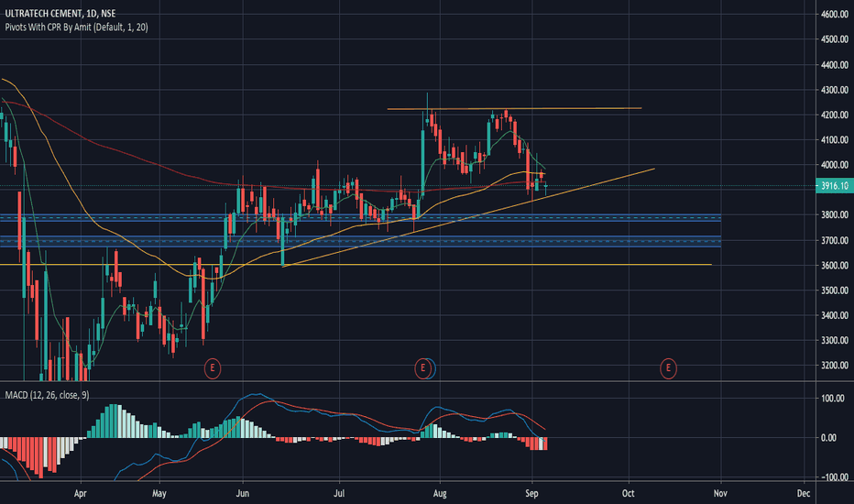854x504 pixels.
Task: Select the ULTRATECH CEMENT, 1D, NSE title
Action: tap(60, 13)
